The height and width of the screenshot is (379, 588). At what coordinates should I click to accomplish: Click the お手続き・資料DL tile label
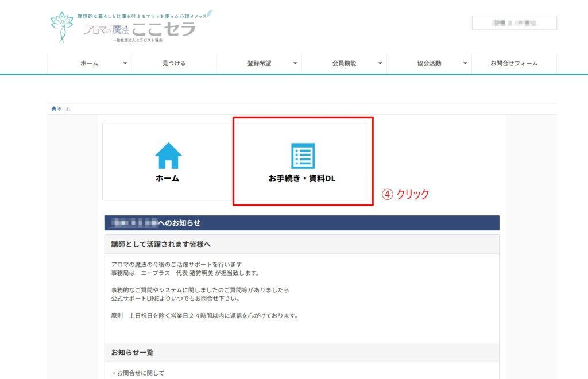point(302,179)
